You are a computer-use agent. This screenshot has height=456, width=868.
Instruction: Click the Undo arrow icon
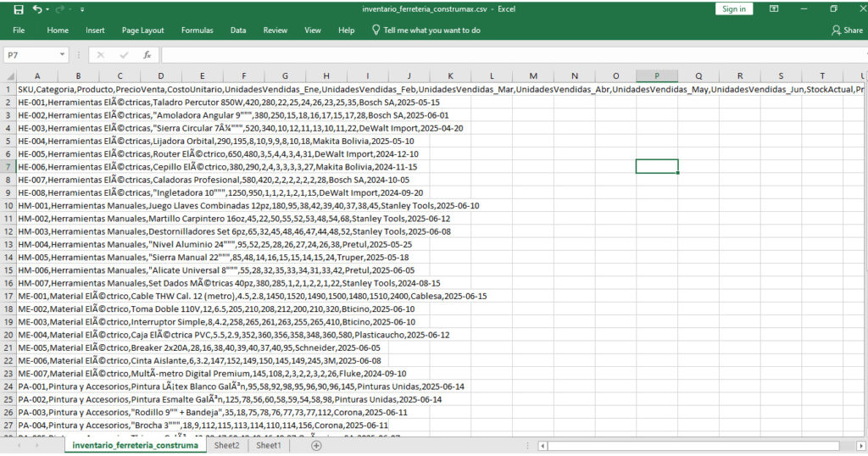click(37, 9)
